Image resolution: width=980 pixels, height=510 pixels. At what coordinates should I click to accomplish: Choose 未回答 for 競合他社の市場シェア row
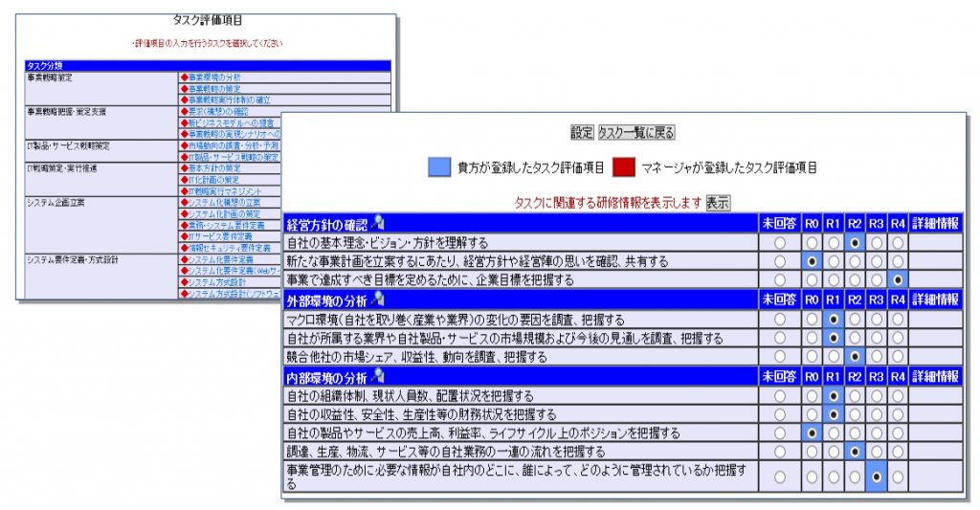779,357
